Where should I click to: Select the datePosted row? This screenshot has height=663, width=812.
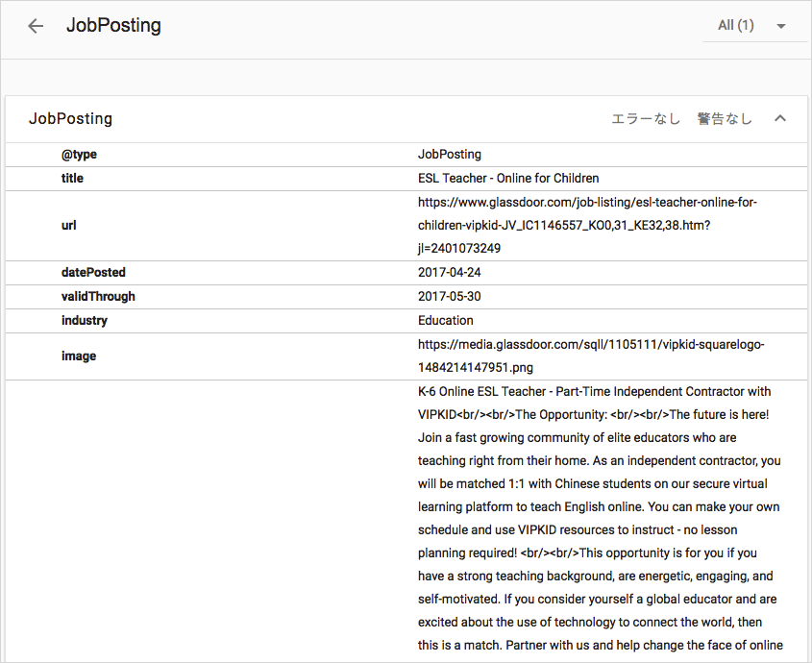tap(406, 273)
